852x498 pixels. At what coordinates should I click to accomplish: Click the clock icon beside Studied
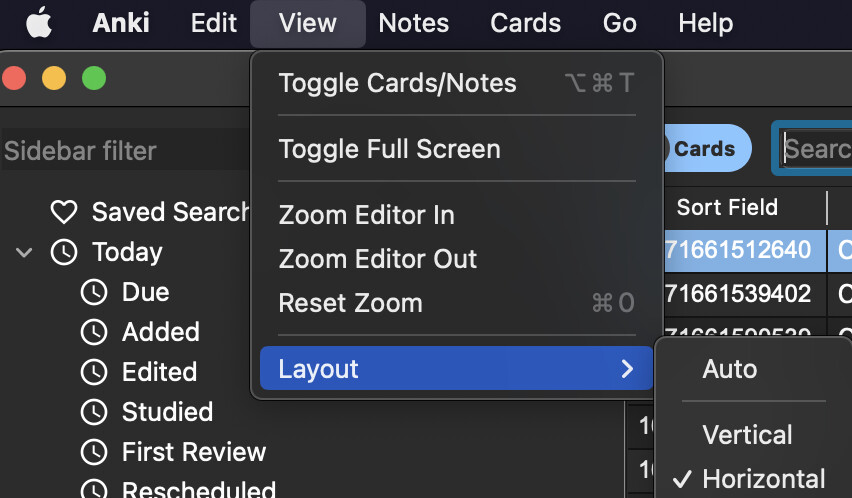94,412
